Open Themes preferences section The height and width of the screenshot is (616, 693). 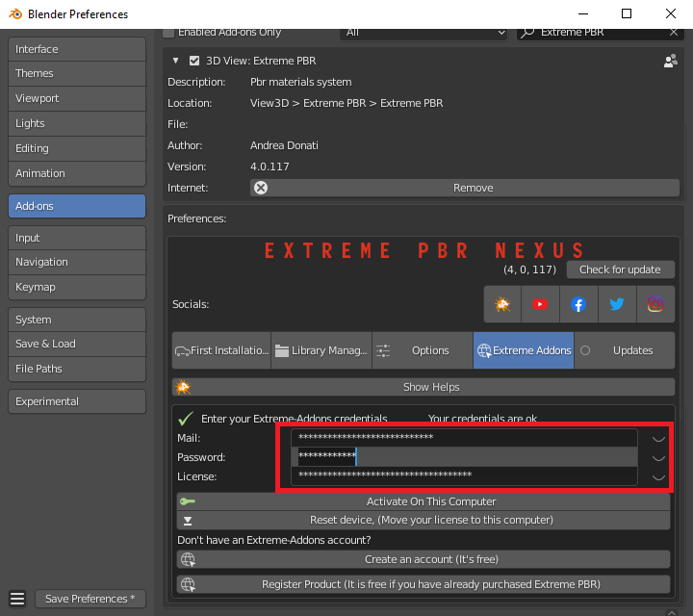pyautogui.click(x=77, y=73)
